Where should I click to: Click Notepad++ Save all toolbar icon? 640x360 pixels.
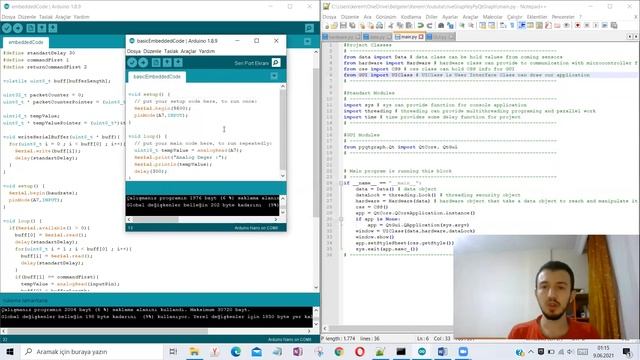pyautogui.click(x=352, y=25)
